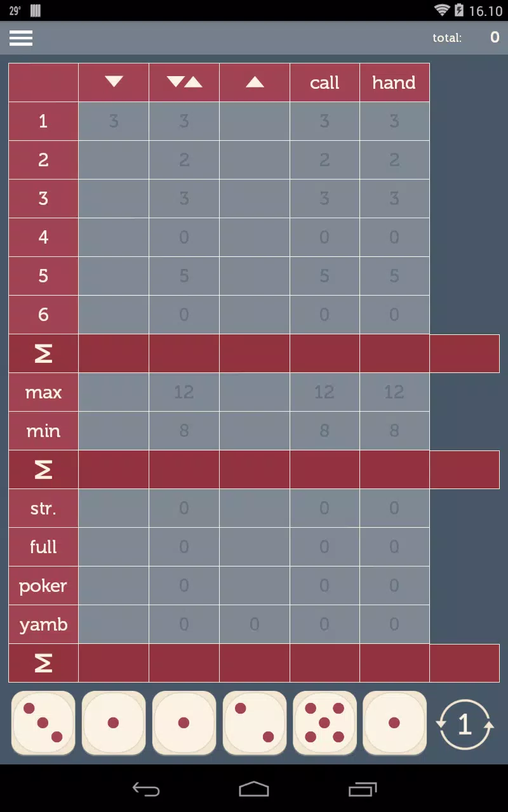
Task: Score 8 for min in call column
Action: tap(324, 431)
